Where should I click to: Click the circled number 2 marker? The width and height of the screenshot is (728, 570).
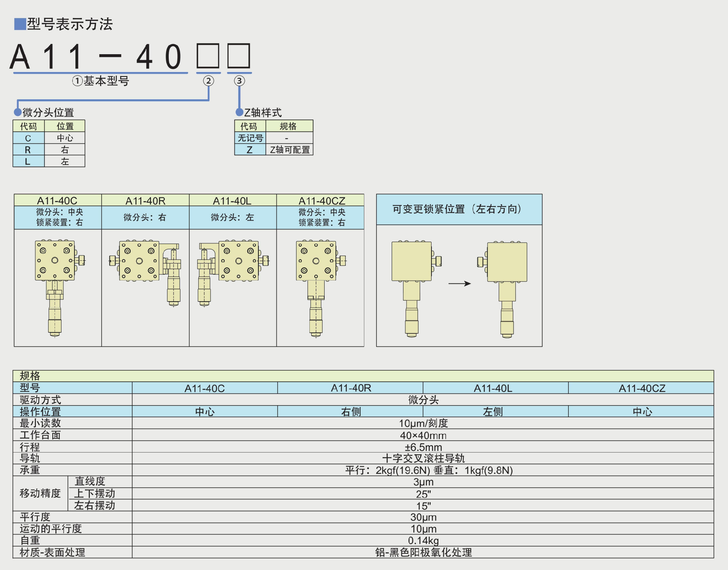(208, 81)
